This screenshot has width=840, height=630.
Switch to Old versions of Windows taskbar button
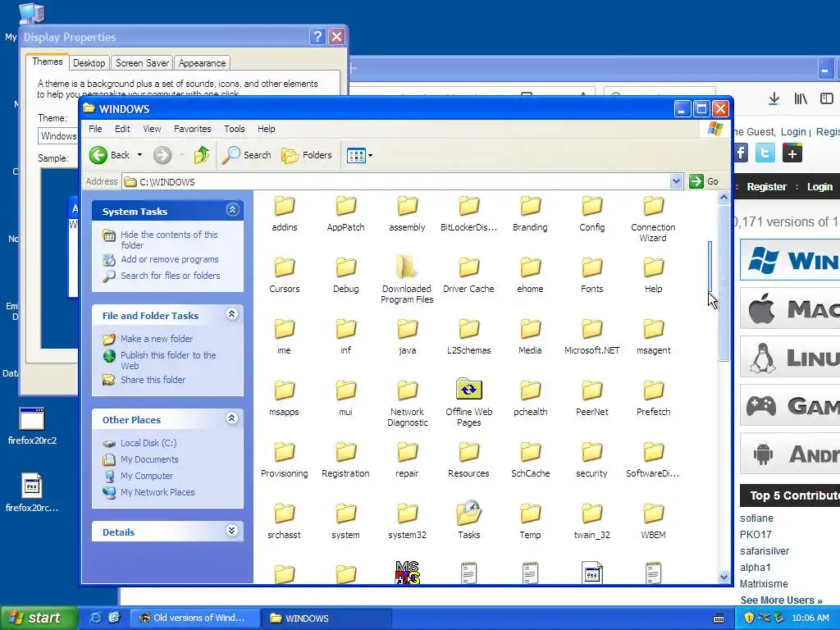pos(195,619)
